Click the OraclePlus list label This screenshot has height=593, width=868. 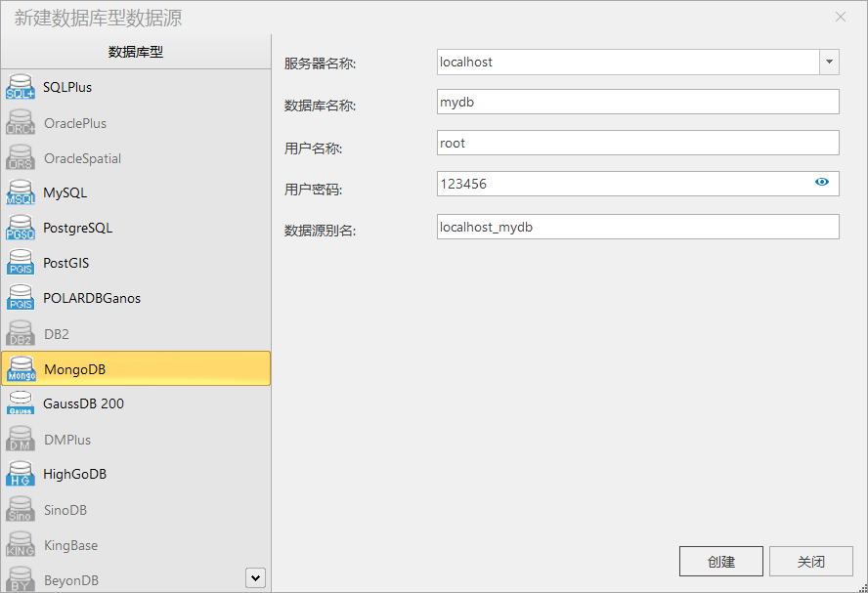pos(75,123)
